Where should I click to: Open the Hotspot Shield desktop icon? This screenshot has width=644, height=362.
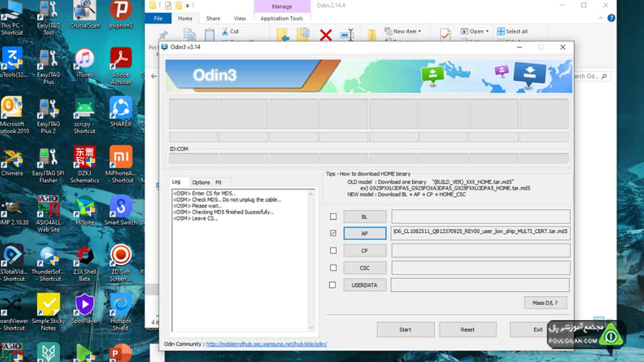[x=121, y=313]
